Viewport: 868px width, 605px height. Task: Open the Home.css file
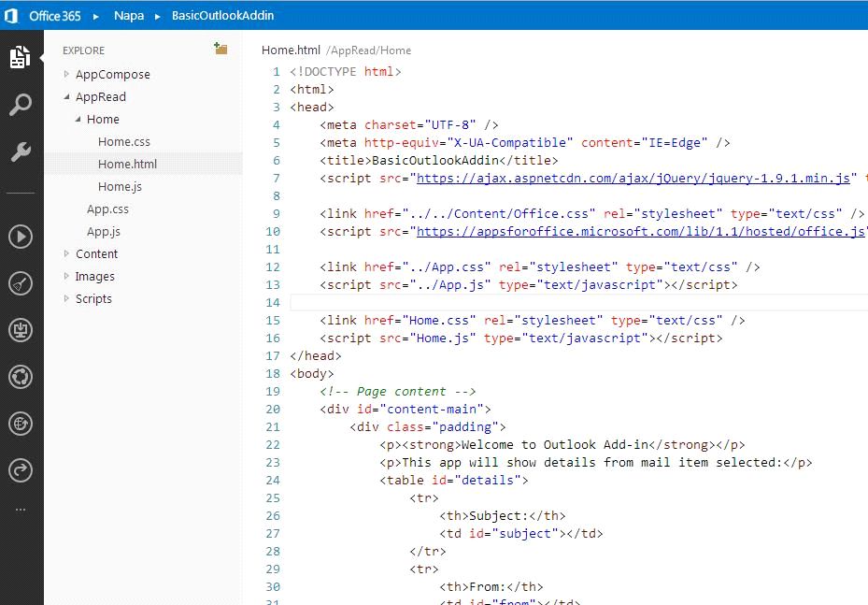pos(124,142)
